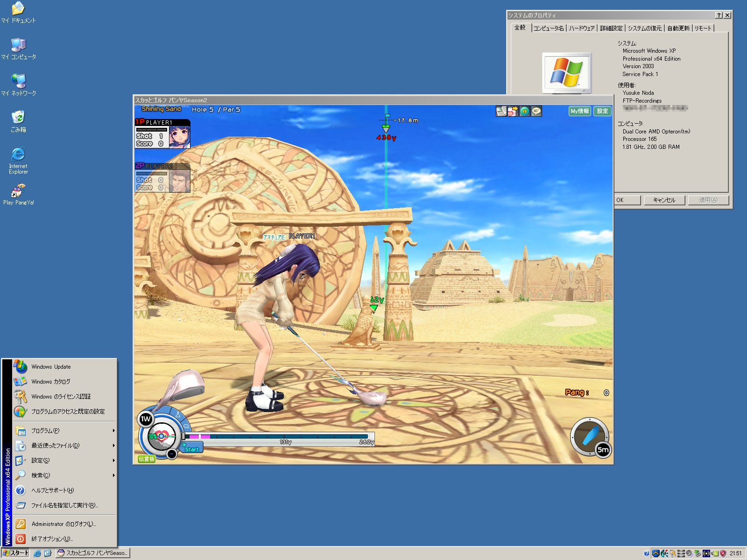
Task: Expand 設定(S) submenu arrow
Action: (113, 461)
